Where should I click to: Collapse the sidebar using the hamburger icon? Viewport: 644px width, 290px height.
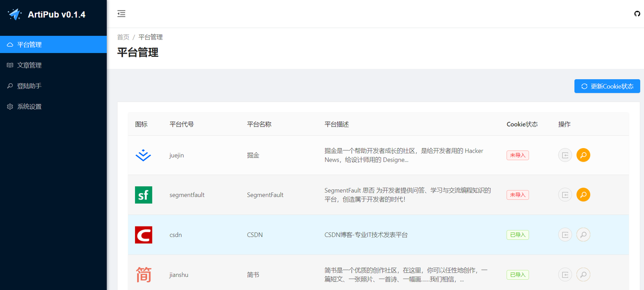pos(121,13)
